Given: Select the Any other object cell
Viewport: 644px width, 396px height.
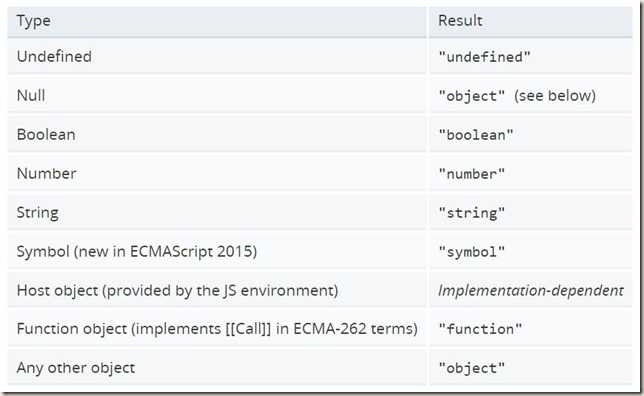Looking at the screenshot, I should coord(217,368).
